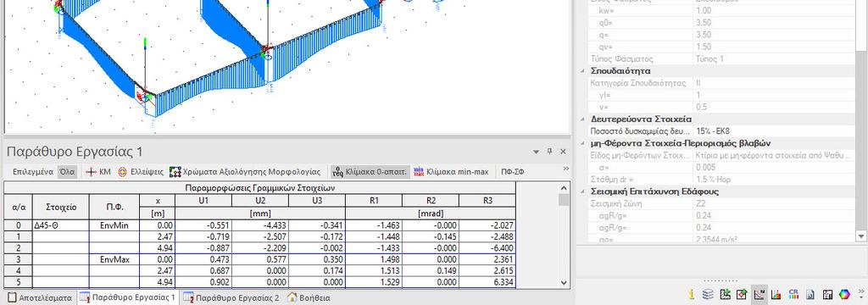Open the Αποτελέσματα tab
The height and width of the screenshot is (305, 868).
click(x=40, y=298)
